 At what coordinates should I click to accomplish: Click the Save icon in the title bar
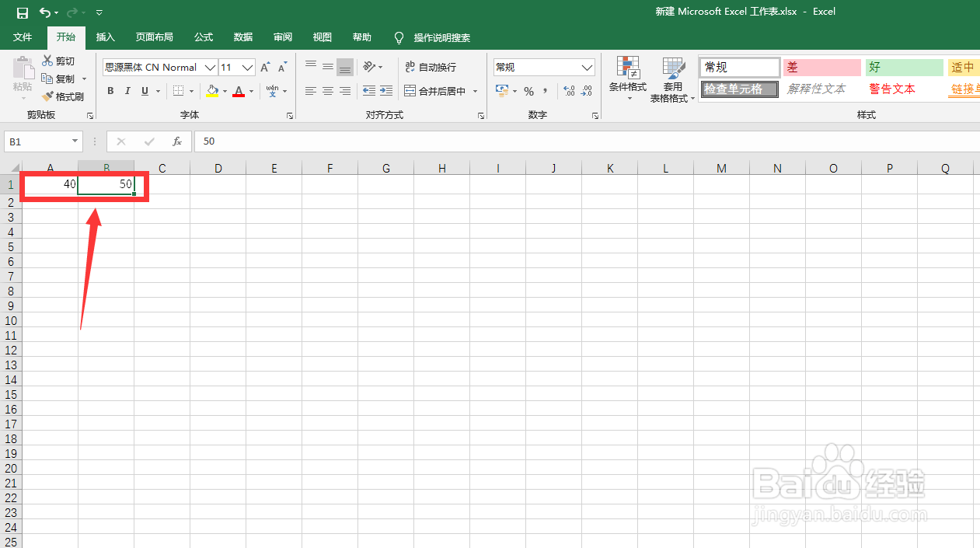pos(22,12)
